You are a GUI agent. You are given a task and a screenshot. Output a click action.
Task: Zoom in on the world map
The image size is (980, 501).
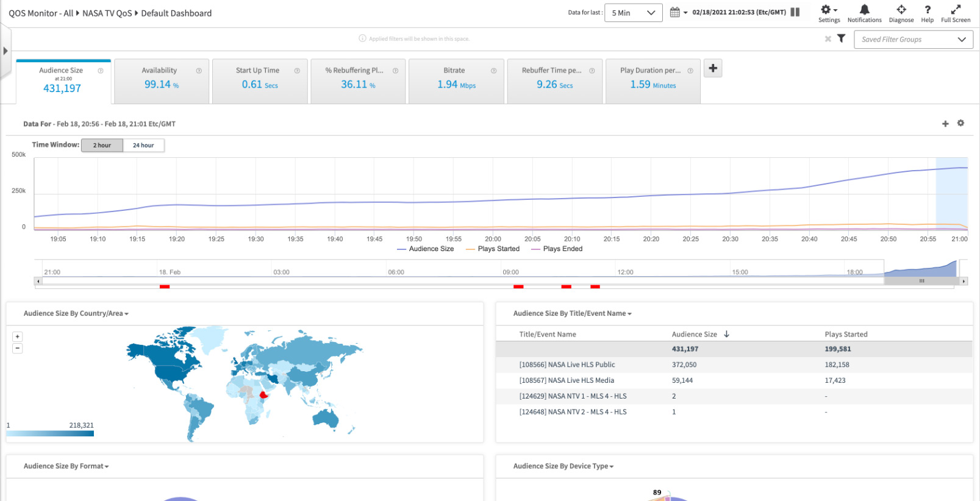click(18, 336)
